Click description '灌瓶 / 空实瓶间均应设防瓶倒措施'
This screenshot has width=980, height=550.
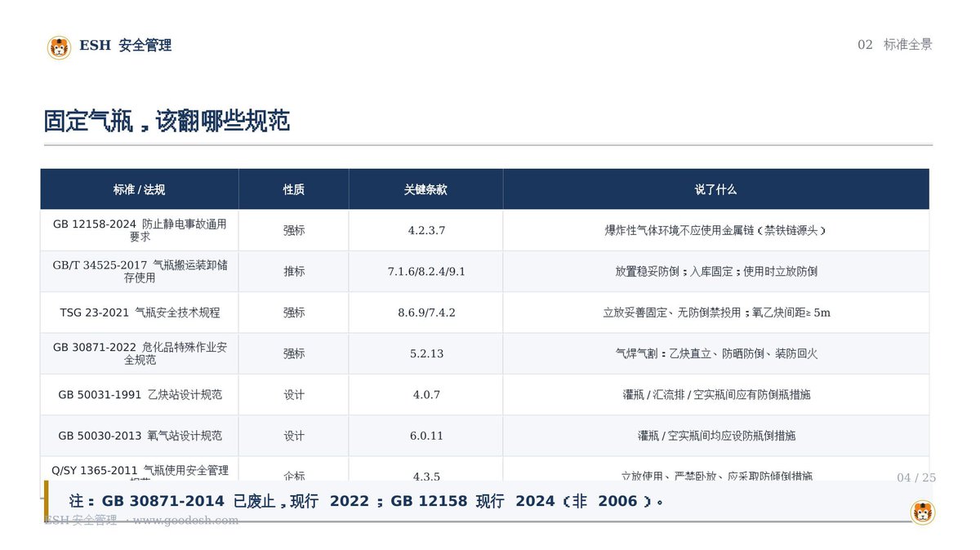click(x=716, y=436)
